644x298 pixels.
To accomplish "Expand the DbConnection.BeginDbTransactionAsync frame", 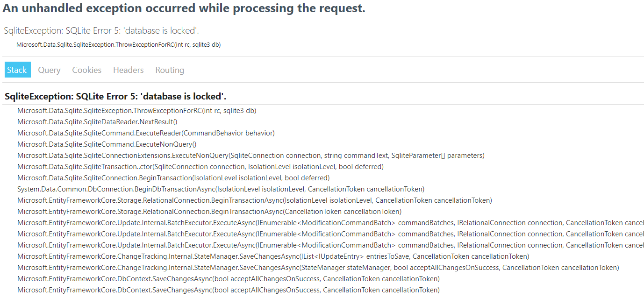I will 221,189.
